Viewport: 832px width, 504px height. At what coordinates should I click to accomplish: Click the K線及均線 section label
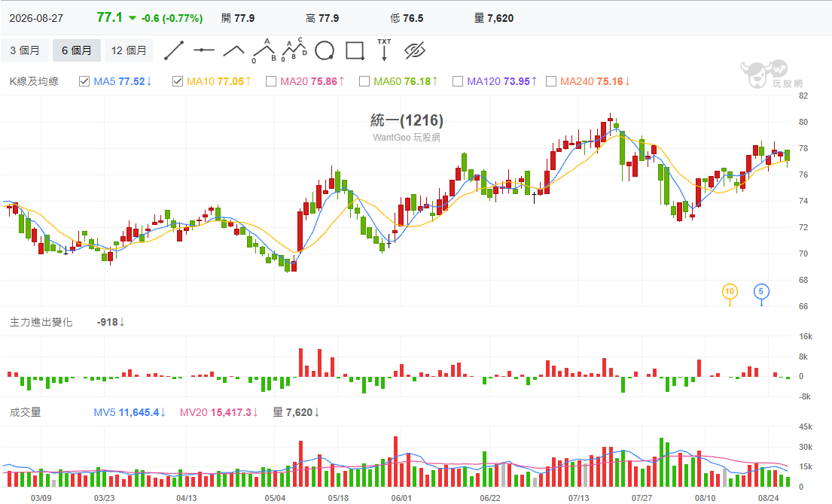click(34, 81)
